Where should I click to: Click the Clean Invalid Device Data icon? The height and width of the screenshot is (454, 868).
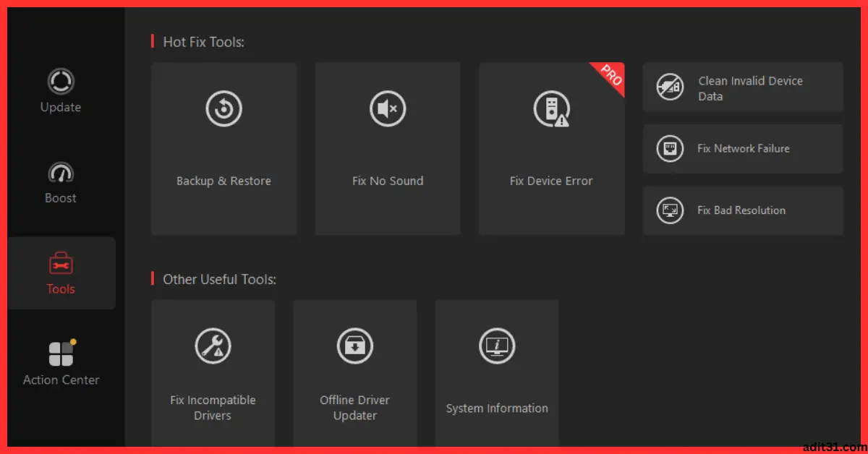(x=670, y=87)
